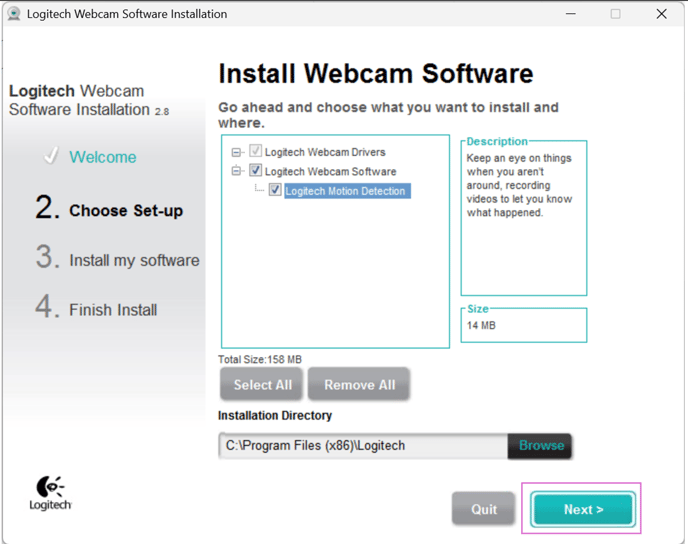Collapse the Logitech Webcam Drivers tree node
The image size is (688, 544).
(x=237, y=152)
